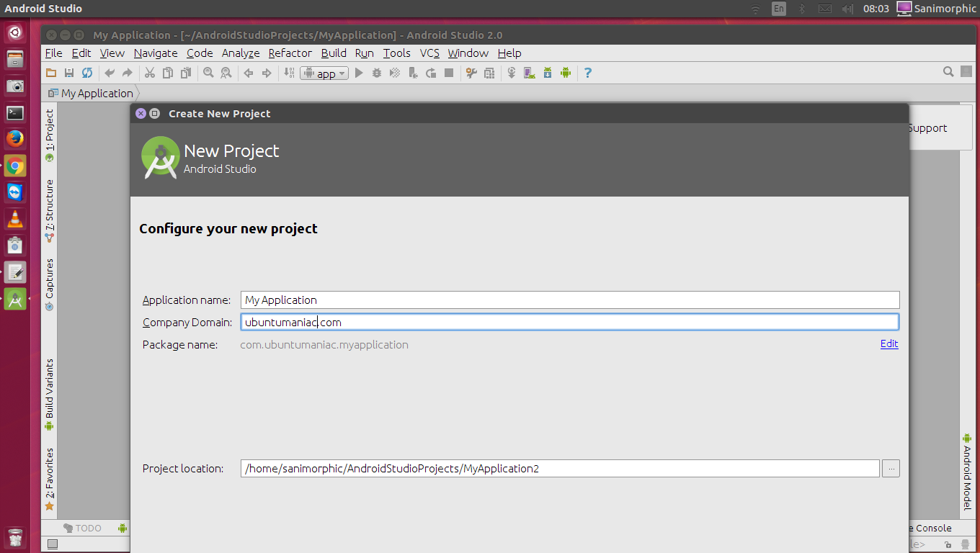Image resolution: width=980 pixels, height=553 pixels.
Task: Click the Run with Coverage icon
Action: (x=395, y=73)
